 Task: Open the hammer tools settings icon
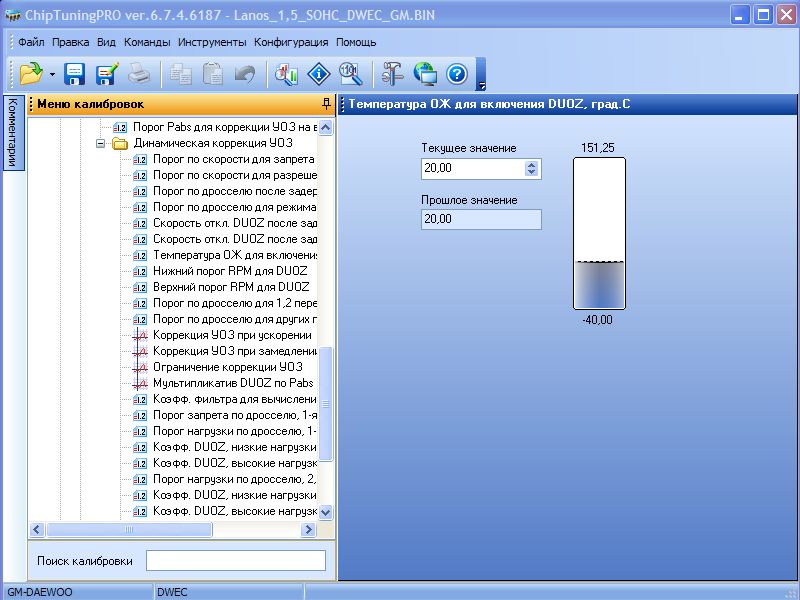click(x=392, y=73)
